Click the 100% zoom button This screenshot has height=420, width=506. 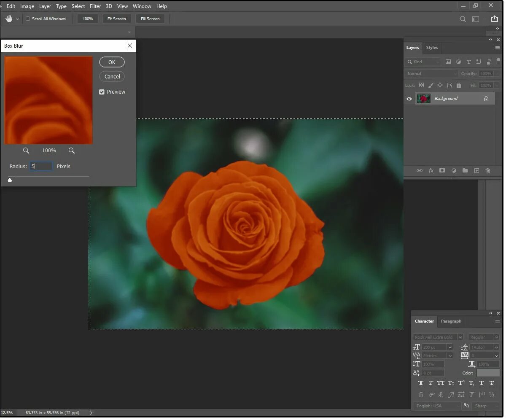click(88, 19)
